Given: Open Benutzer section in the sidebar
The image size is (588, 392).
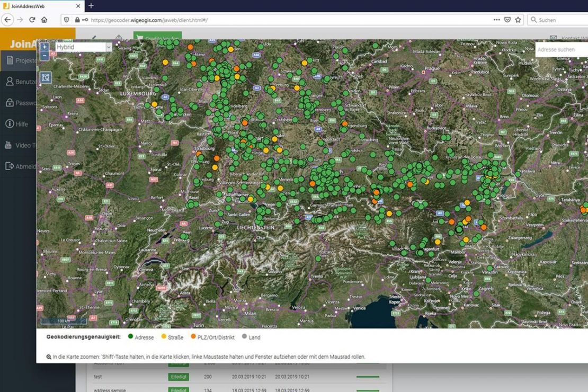Looking at the screenshot, I should (19, 82).
